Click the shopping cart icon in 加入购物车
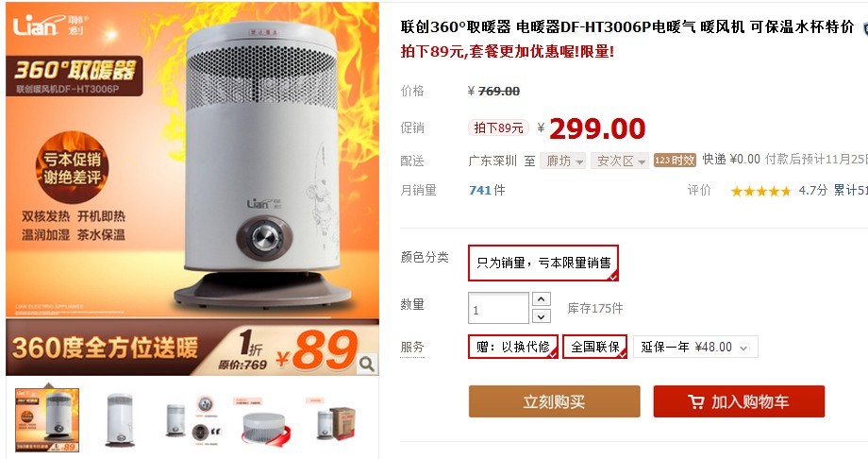Screen dimensions: 868x459 pos(696,401)
